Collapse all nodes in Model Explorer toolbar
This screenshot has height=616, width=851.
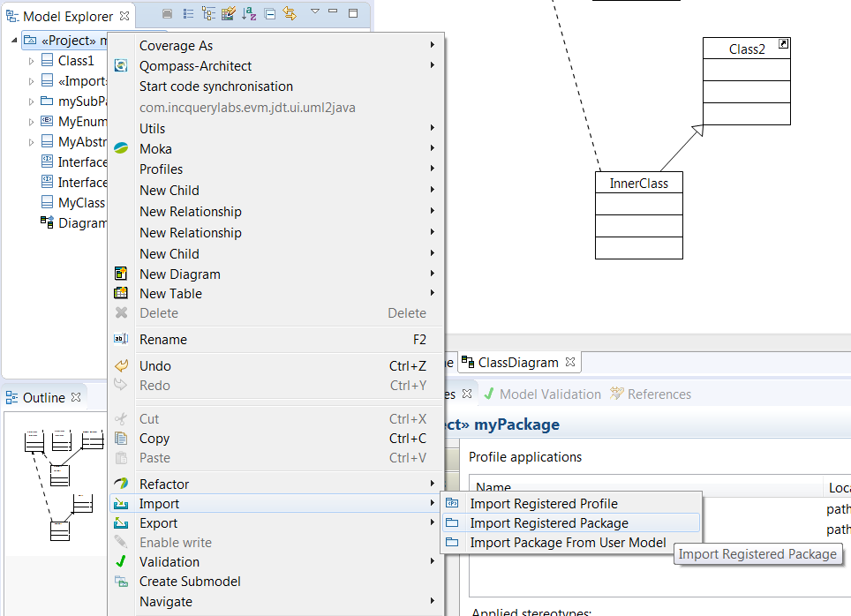click(x=270, y=13)
